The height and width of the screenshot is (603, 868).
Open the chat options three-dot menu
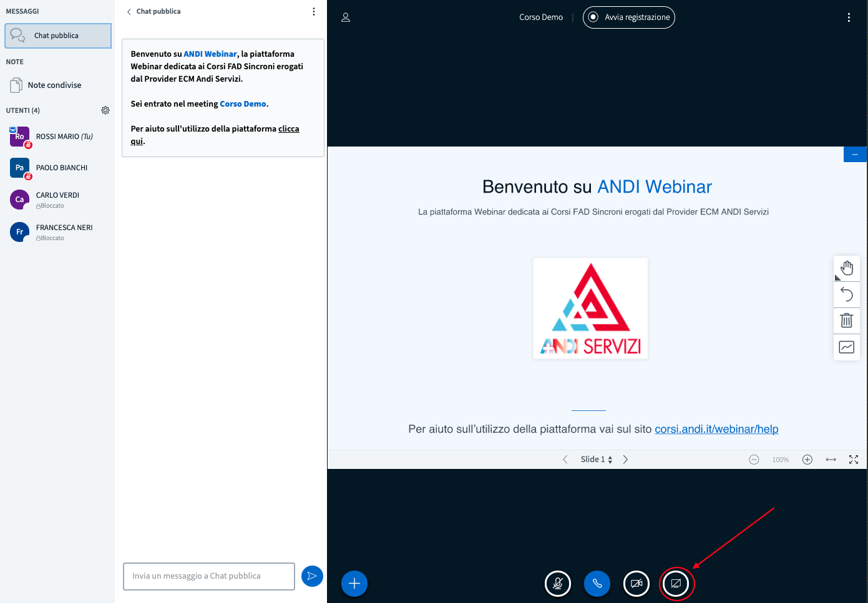point(314,12)
